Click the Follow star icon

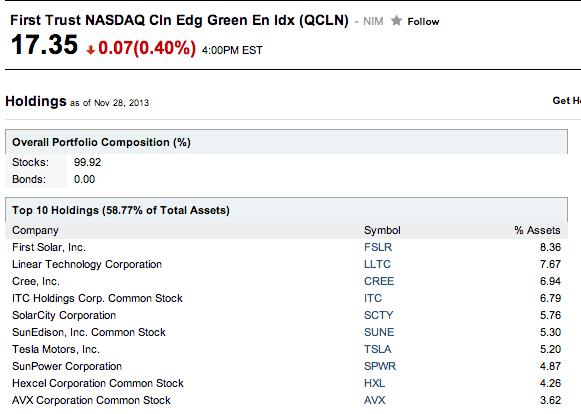point(396,21)
